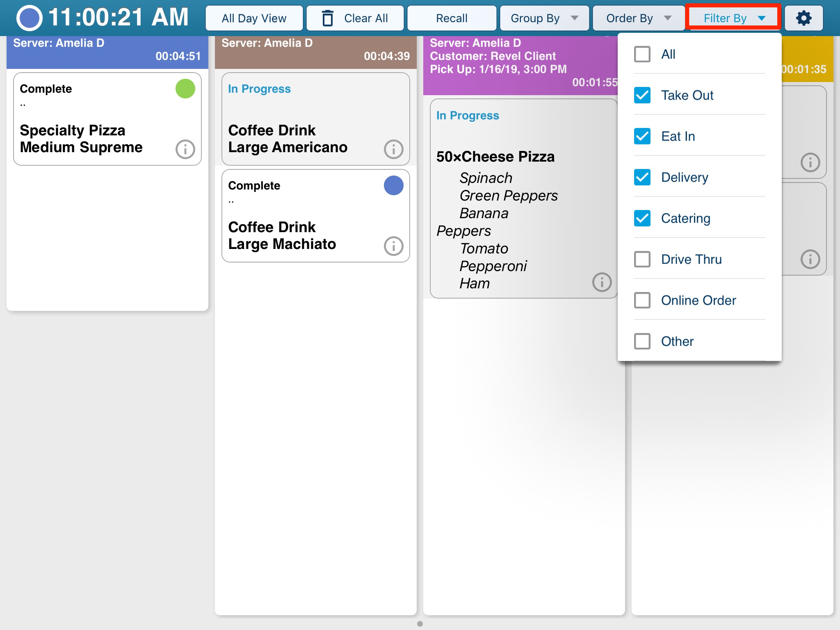Click info icon for Large Americano

[393, 149]
